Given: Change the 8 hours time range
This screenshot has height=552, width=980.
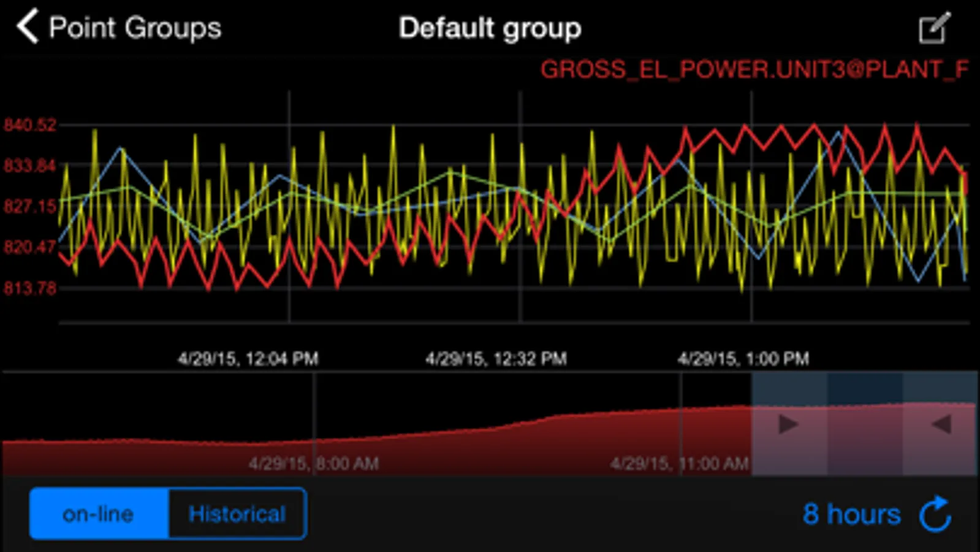Looking at the screenshot, I should coord(852,514).
